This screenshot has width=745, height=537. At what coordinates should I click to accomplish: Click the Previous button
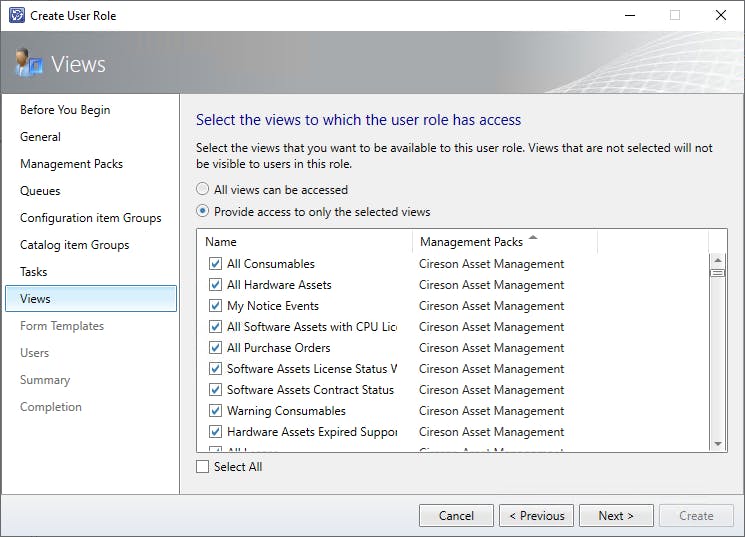pyautogui.click(x=536, y=516)
